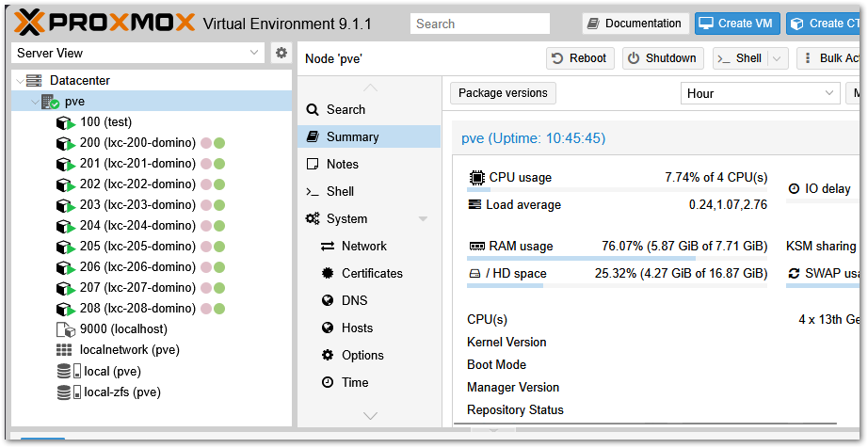Click the RAM usage memory icon
This screenshot has height=448, width=868.
pyautogui.click(x=476, y=247)
